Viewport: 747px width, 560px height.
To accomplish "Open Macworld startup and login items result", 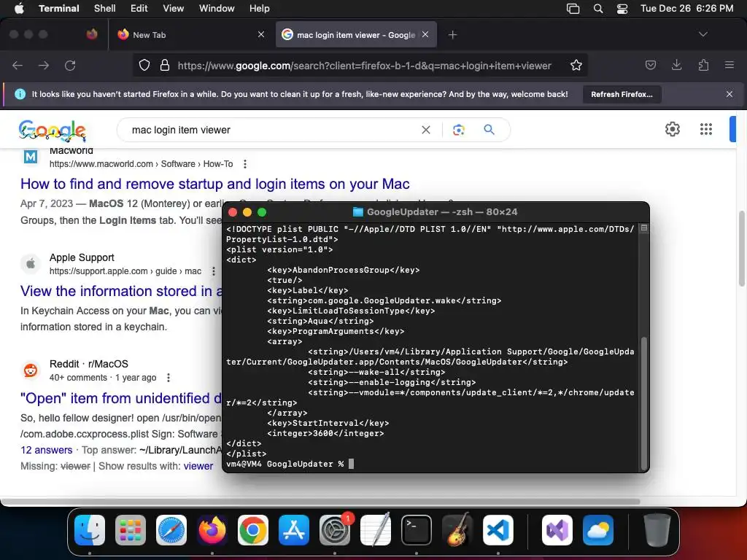I will coord(215,184).
